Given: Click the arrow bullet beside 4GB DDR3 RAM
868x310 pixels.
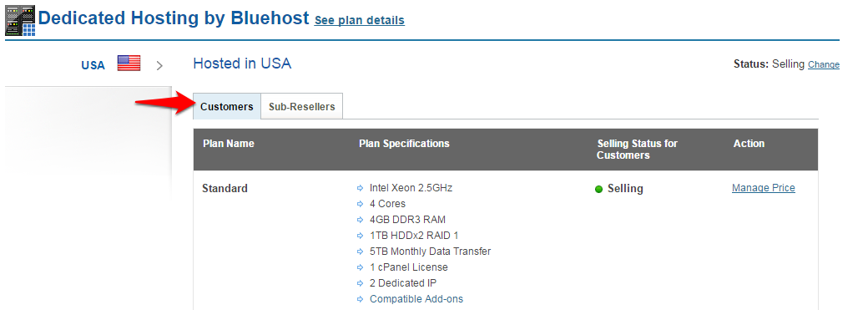Looking at the screenshot, I should tap(361, 220).
